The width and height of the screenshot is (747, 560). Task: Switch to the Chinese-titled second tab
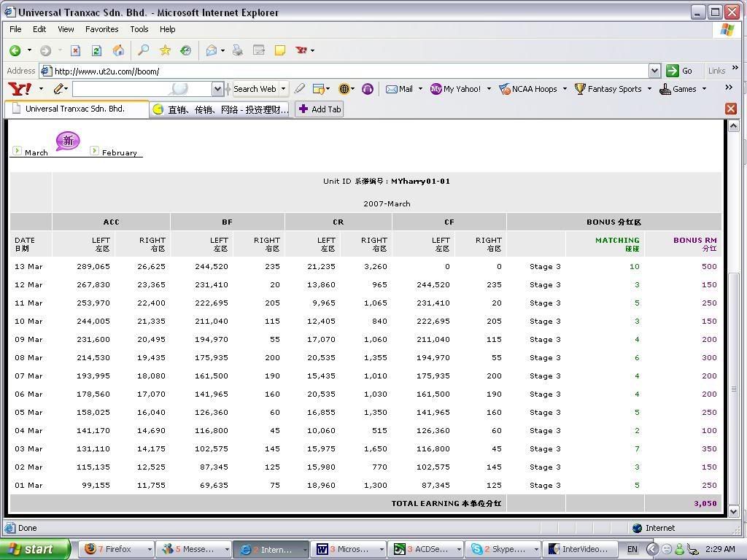click(x=220, y=109)
